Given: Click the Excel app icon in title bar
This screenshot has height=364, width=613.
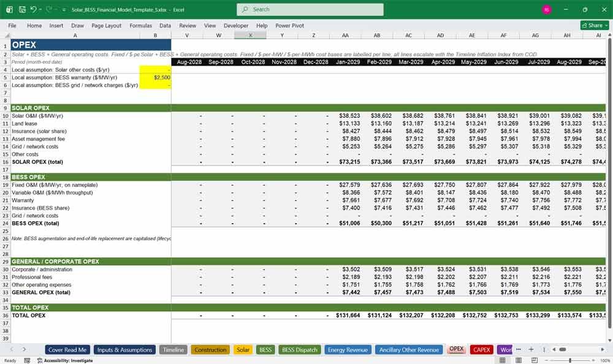Looking at the screenshot, I should point(9,9).
